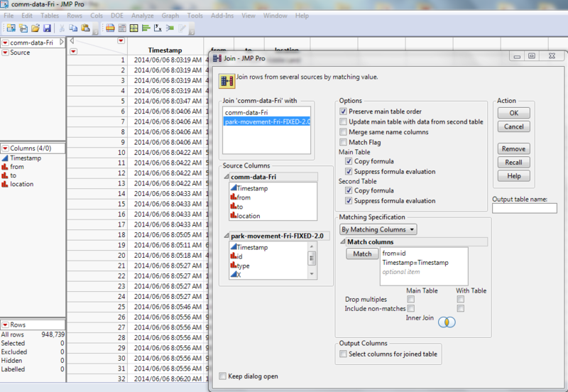This screenshot has width=568, height=392.
Task: Select Timestamp in main window Columns panel
Action: 26,158
